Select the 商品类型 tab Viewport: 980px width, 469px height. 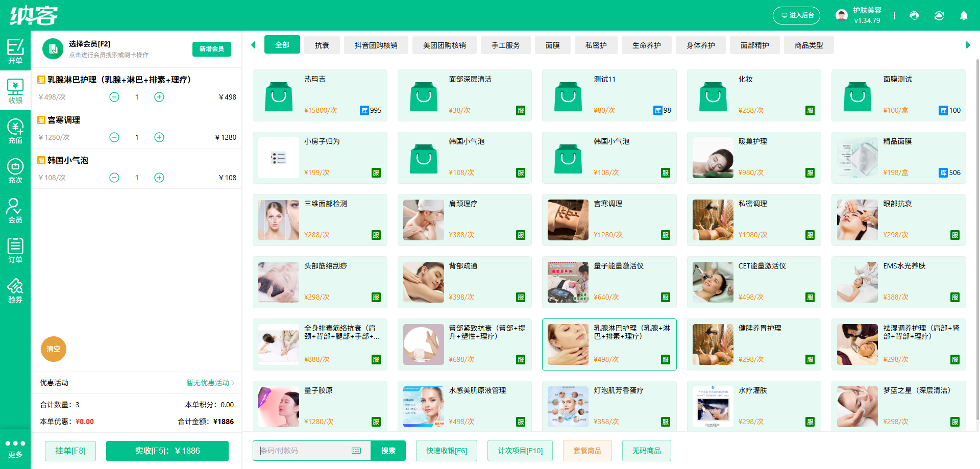[x=809, y=45]
